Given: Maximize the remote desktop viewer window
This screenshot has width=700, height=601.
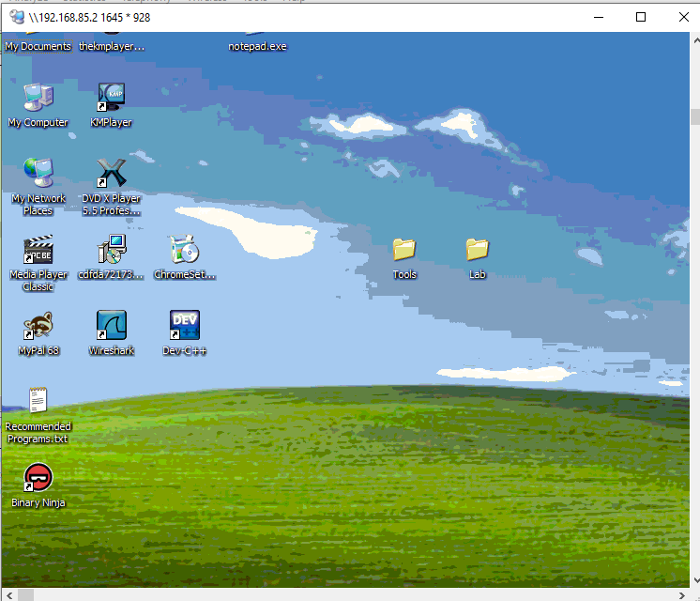Looking at the screenshot, I should 641,17.
